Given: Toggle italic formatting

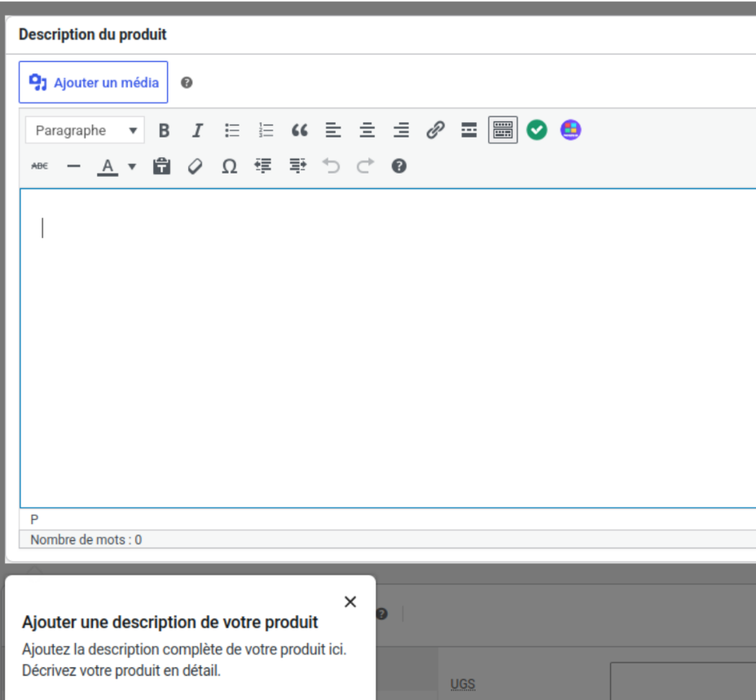Looking at the screenshot, I should (198, 130).
